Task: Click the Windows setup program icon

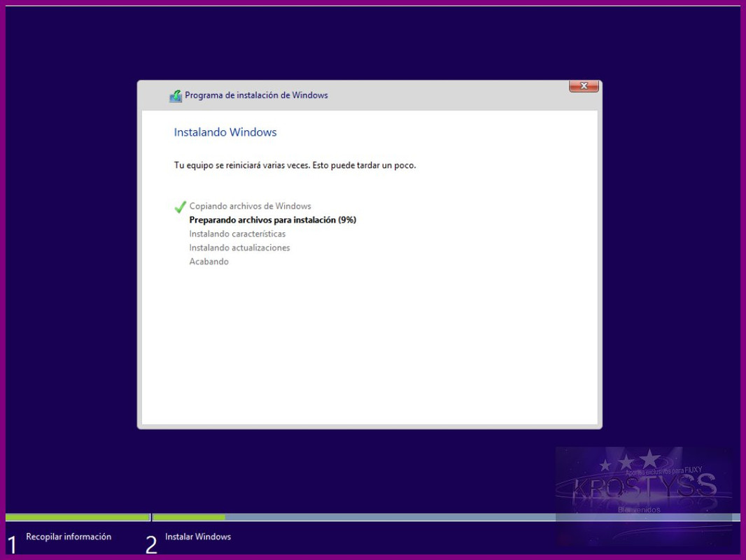Action: [176, 96]
